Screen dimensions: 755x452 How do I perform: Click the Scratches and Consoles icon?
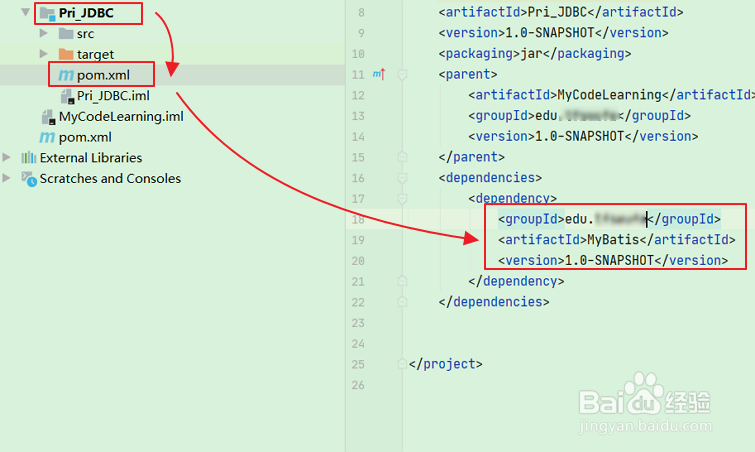(29, 179)
